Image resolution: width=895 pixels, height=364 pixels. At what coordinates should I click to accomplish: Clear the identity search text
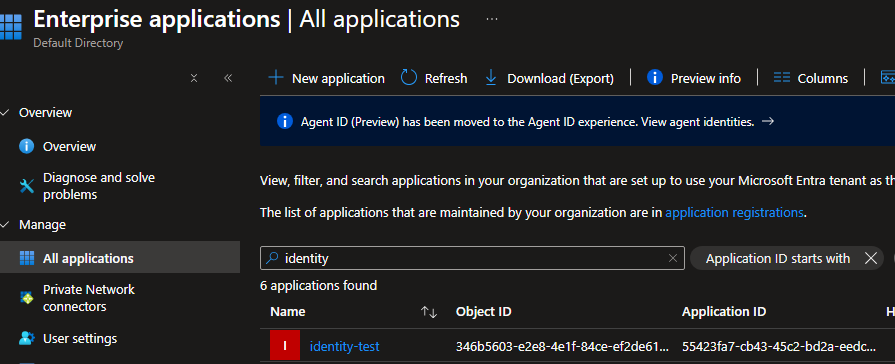(x=673, y=258)
